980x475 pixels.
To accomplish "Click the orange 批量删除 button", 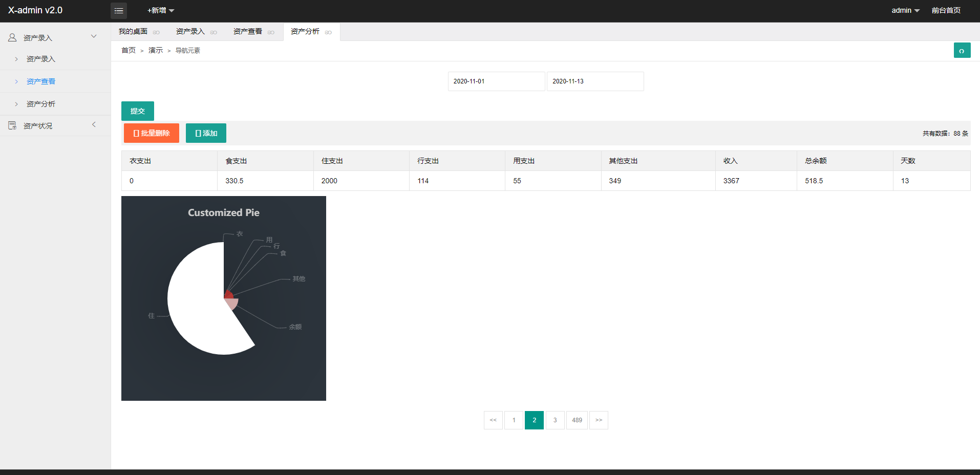I will [x=152, y=133].
